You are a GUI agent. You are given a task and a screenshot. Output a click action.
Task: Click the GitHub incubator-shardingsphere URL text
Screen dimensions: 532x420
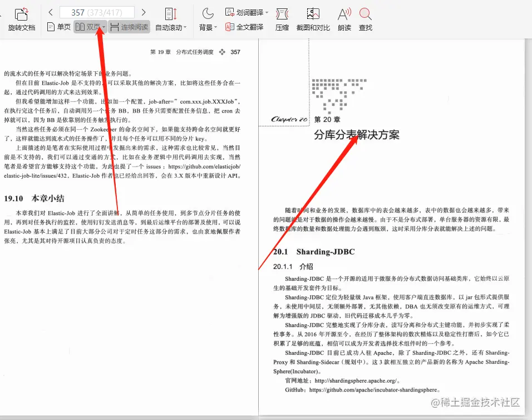coord(373,390)
